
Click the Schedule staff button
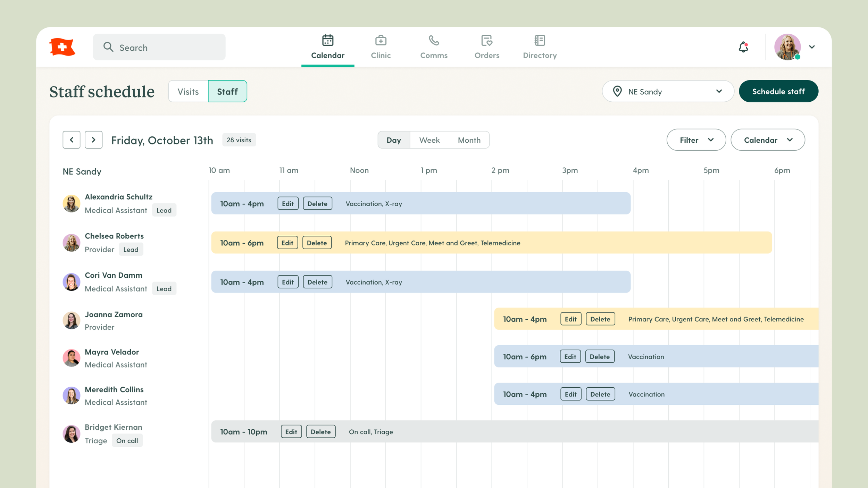778,91
